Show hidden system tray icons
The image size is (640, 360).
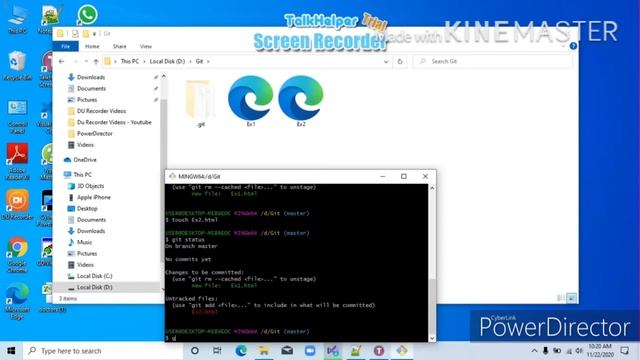pos(534,351)
